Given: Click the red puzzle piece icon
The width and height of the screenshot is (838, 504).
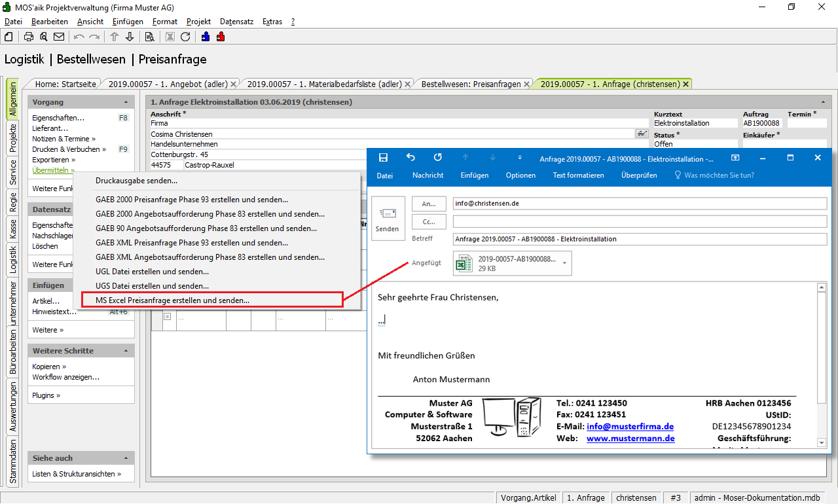Looking at the screenshot, I should [221, 37].
